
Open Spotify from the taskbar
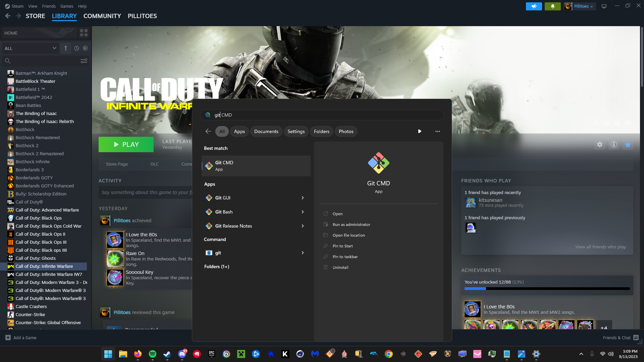point(152,354)
